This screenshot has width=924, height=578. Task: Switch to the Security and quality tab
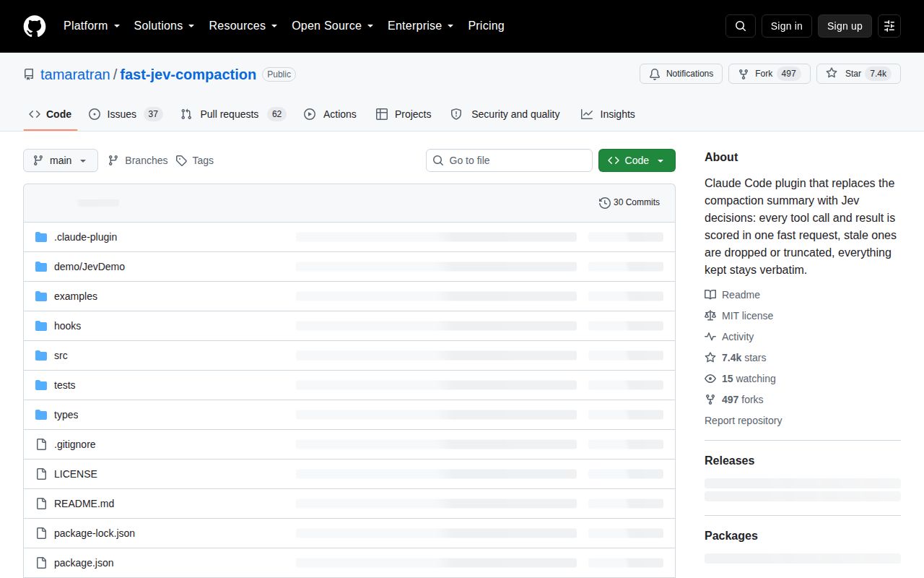pos(505,114)
